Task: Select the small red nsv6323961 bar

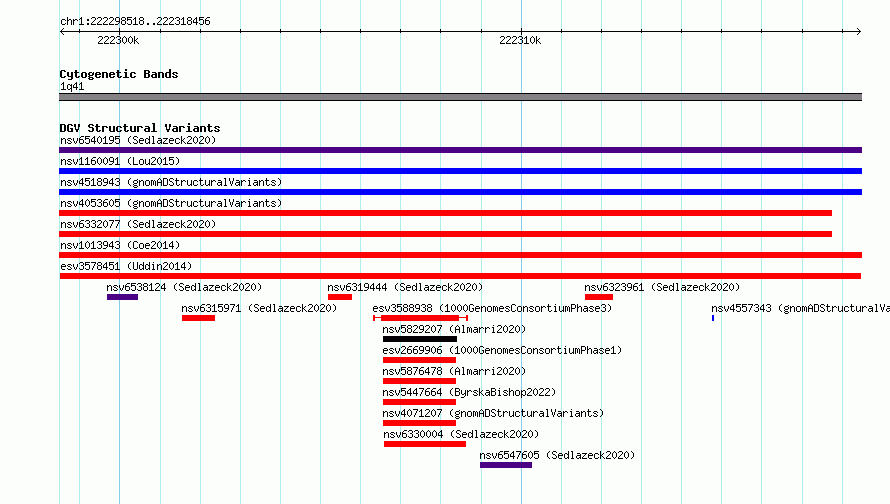Action: (599, 297)
